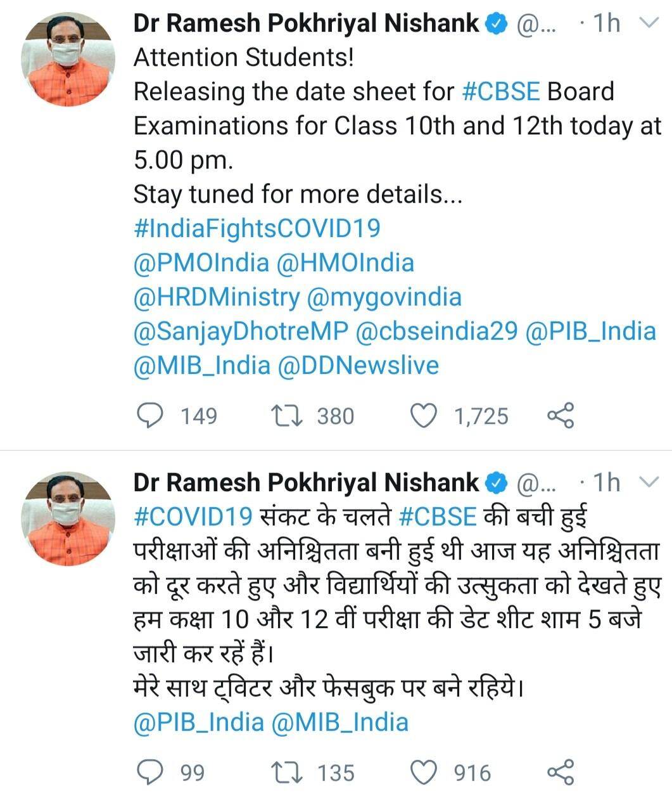Share the Hindi CBSE tweet
Image resolution: width=672 pixels, height=803 pixels.
click(x=560, y=773)
